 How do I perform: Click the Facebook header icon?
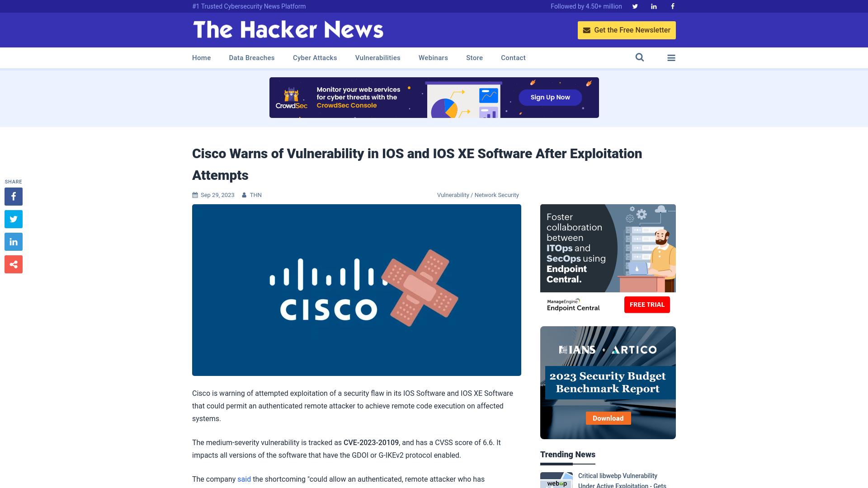click(x=672, y=6)
